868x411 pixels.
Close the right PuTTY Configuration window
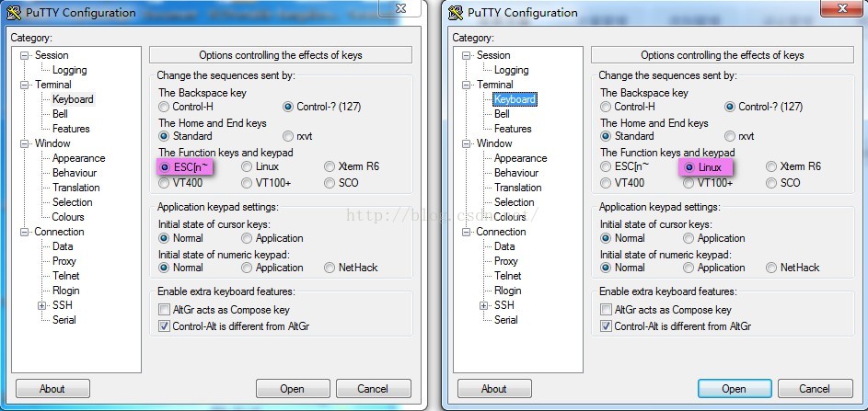pyautogui.click(x=842, y=7)
